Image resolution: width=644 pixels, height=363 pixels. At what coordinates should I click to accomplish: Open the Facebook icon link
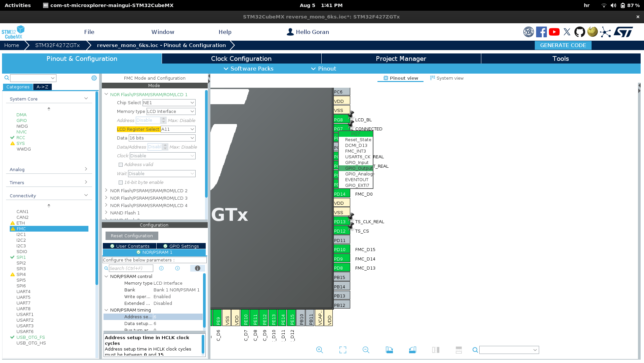pos(541,32)
